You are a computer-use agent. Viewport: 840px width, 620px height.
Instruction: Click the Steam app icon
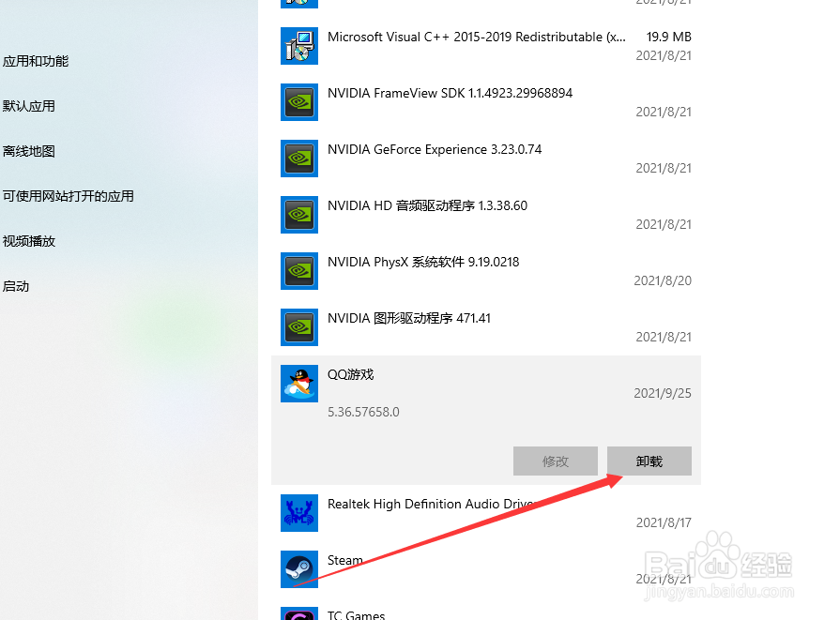299,569
